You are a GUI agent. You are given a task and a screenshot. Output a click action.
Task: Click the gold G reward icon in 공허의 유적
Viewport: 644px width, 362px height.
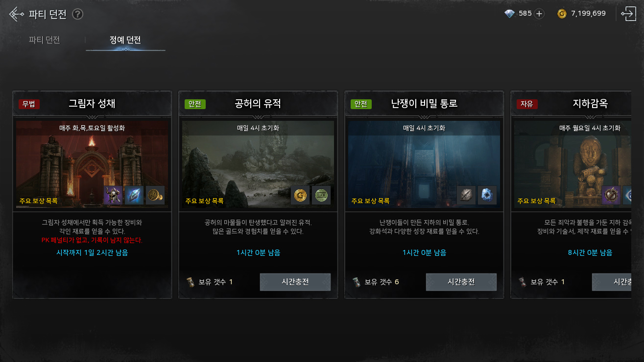coord(300,195)
